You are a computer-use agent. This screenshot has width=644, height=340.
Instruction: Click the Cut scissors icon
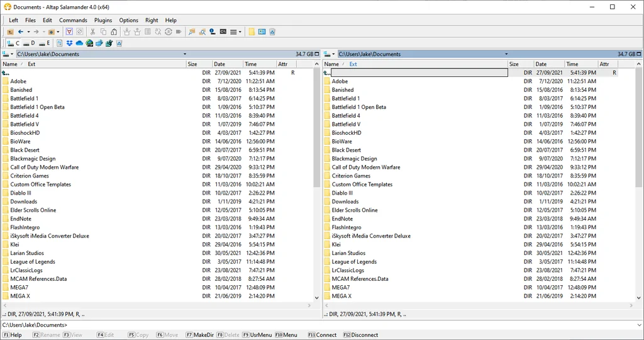(x=92, y=31)
